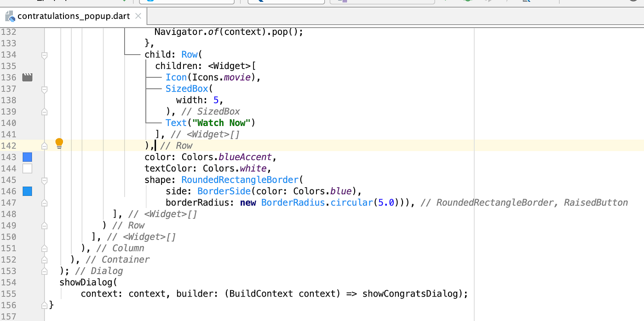Click the Dart file icon on the editor tab
This screenshot has height=321, width=644.
(x=10, y=16)
